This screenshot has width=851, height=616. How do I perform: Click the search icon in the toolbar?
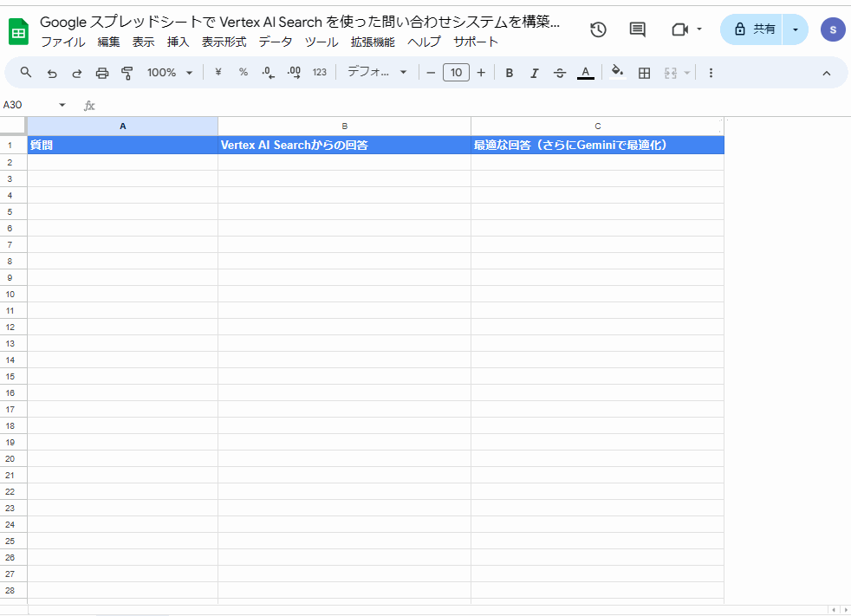25,73
